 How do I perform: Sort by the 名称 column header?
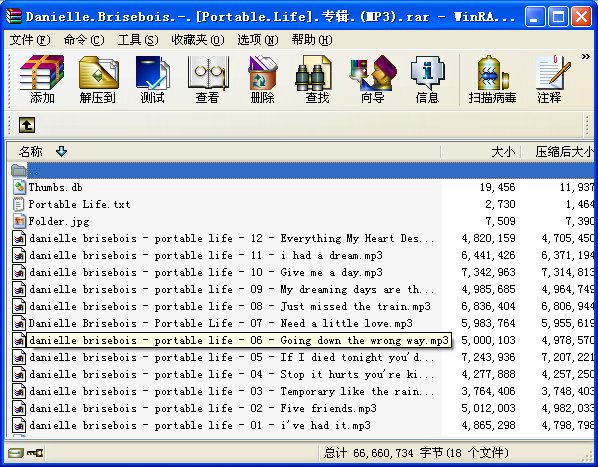tap(223, 152)
